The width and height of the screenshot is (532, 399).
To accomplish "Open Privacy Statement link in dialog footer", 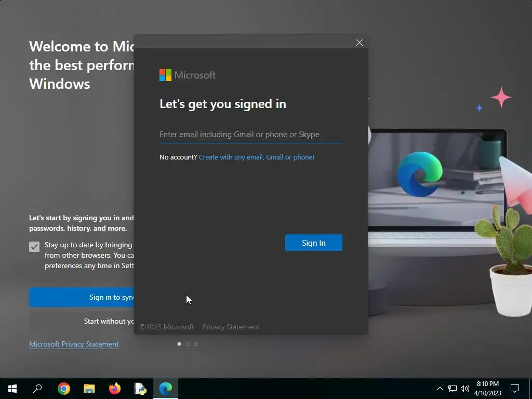I will click(231, 327).
